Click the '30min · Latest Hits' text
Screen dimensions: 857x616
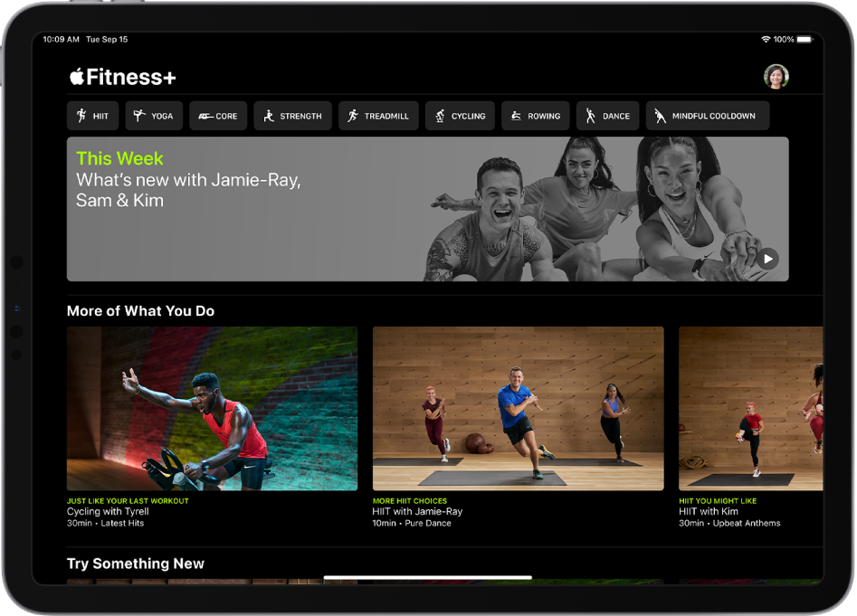pyautogui.click(x=106, y=523)
